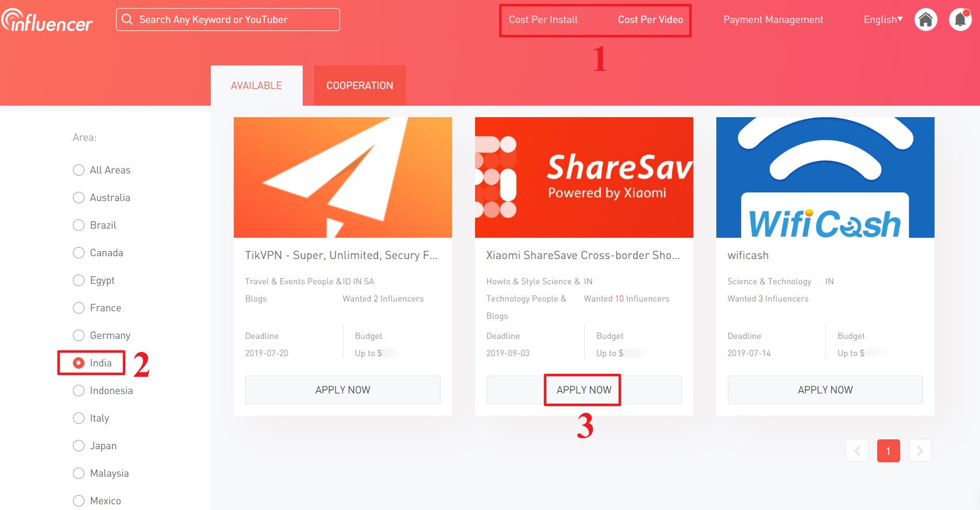980x510 pixels.
Task: Select the All Areas radio button
Action: (x=79, y=170)
